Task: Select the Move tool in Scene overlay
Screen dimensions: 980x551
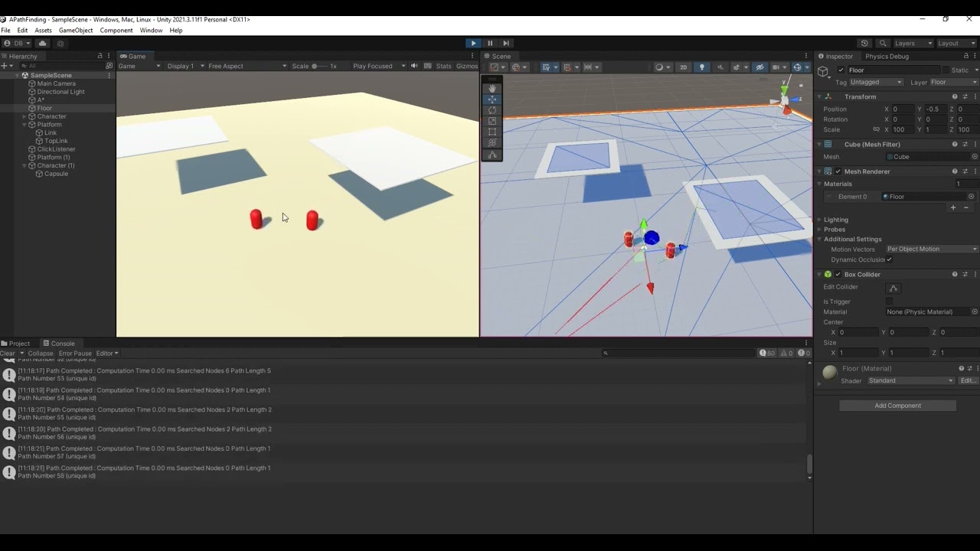Action: [492, 99]
